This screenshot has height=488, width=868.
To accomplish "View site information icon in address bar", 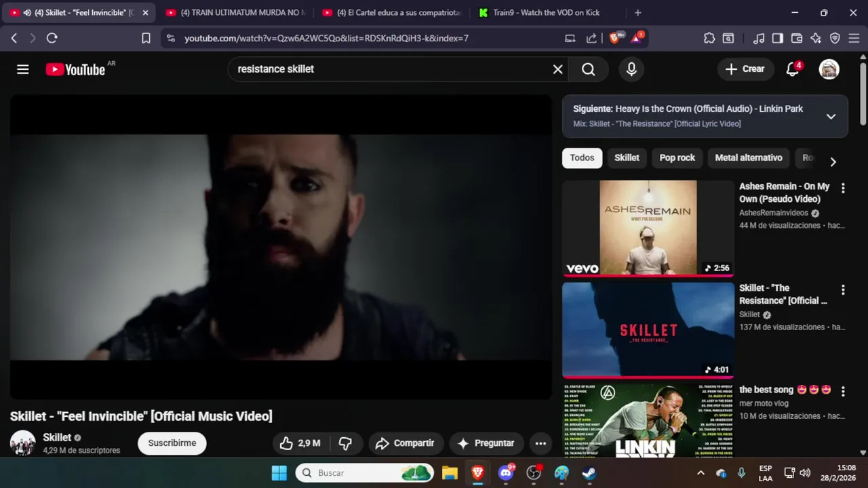I will click(x=170, y=38).
